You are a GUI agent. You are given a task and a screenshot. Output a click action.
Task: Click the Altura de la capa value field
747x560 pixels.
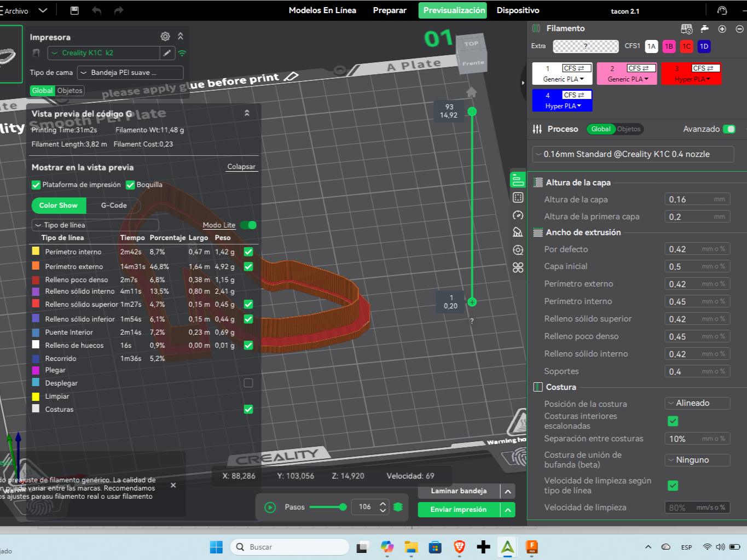[697, 200]
